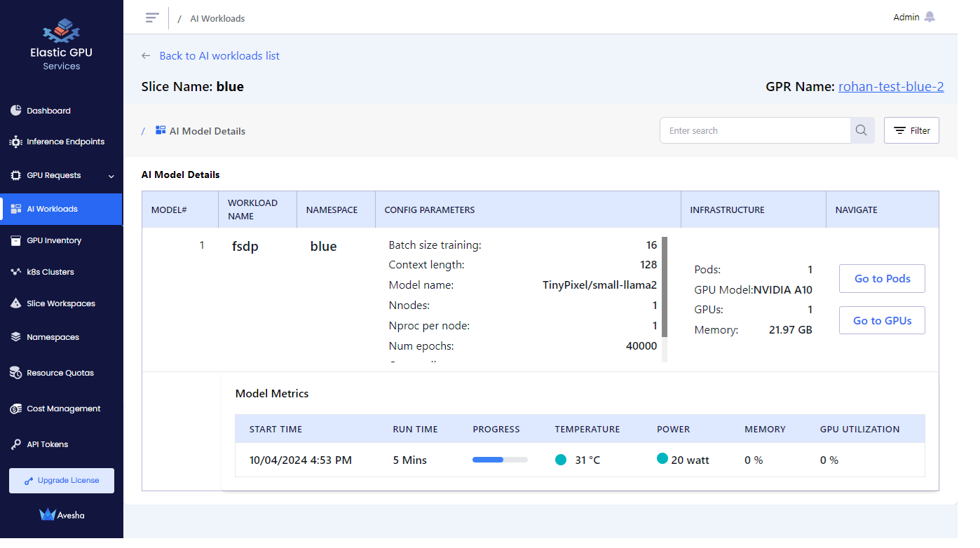Click the TinyPixel/small-llama2 model name value
This screenshot has height=548, width=980.
[600, 285]
